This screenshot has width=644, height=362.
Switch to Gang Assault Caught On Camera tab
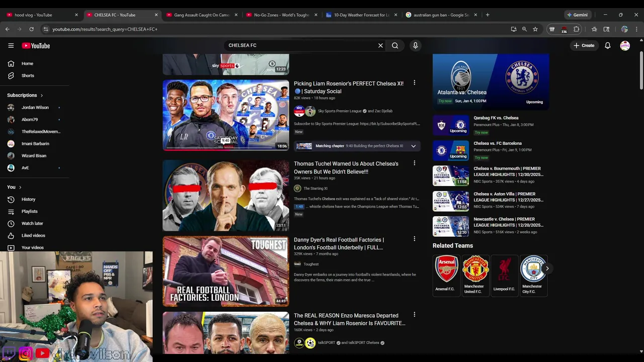[x=201, y=15]
